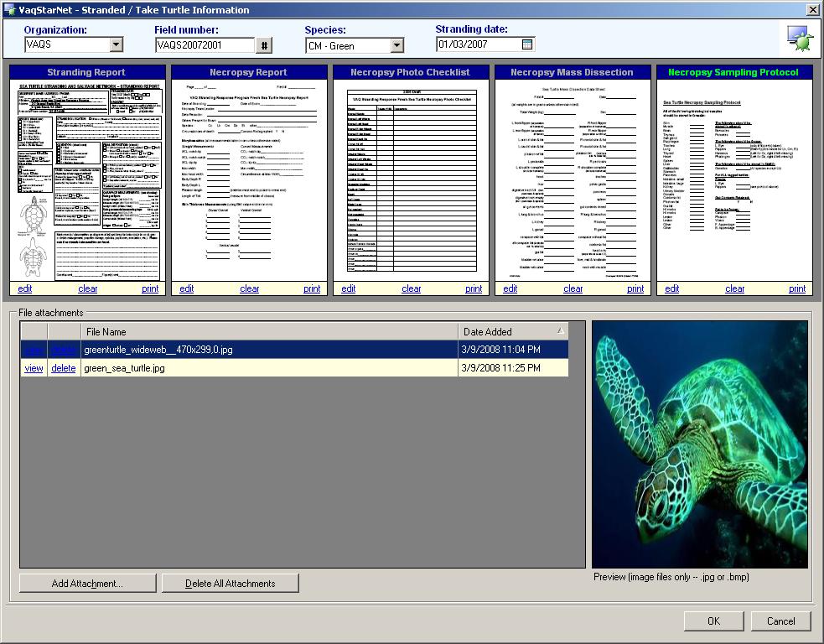Open the Stranding date calendar picker
This screenshot has height=644, width=824.
coord(527,44)
